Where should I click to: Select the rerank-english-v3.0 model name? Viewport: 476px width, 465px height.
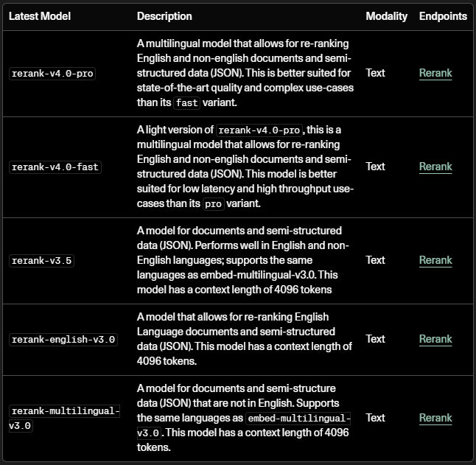[x=63, y=340]
